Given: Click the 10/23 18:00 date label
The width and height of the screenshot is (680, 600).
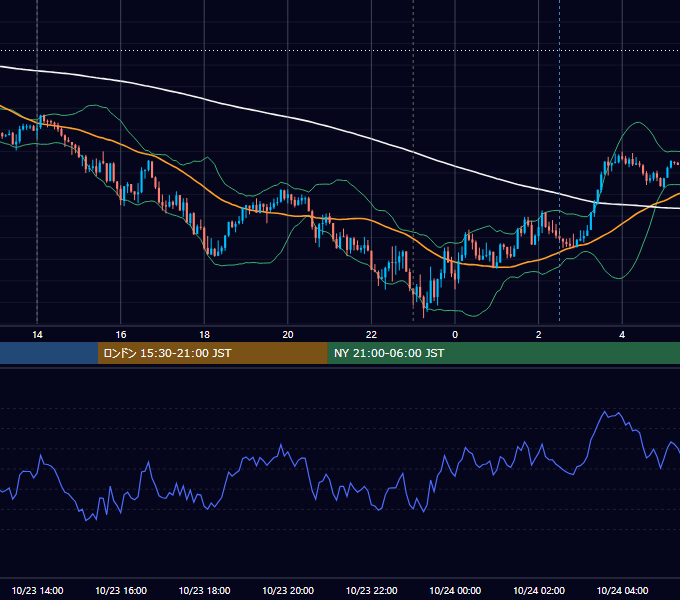Looking at the screenshot, I should click(204, 590).
